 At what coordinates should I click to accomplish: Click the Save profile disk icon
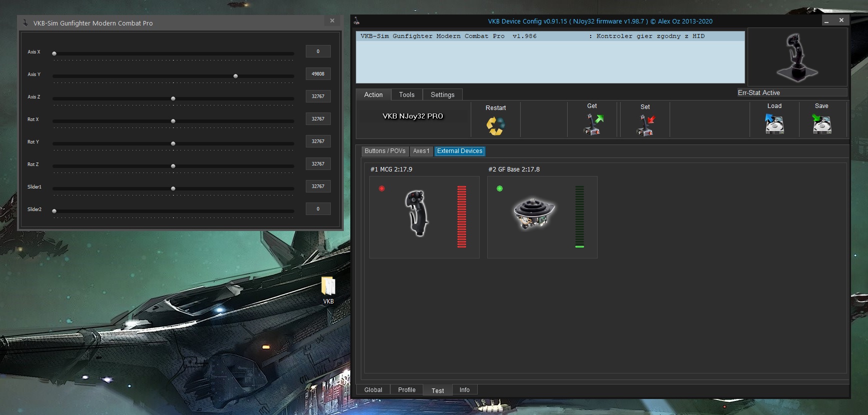coord(822,123)
